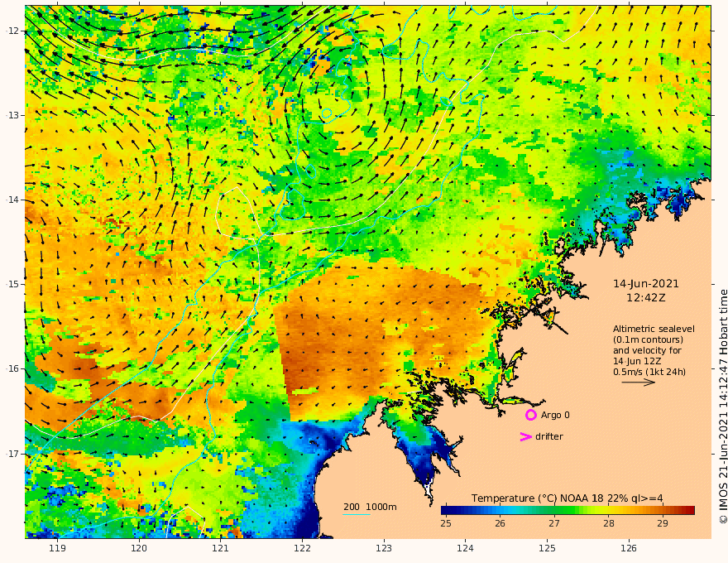Click the temperature color bar legend
The image size is (728, 563).
[x=568, y=510]
